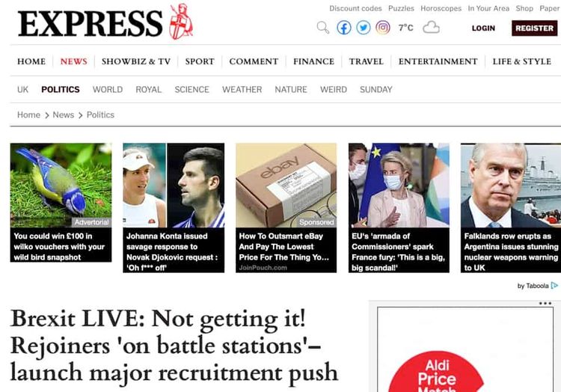Screen dimensions: 561x392
Task: Open the SHOWBIZ & TV section
Action: point(136,61)
